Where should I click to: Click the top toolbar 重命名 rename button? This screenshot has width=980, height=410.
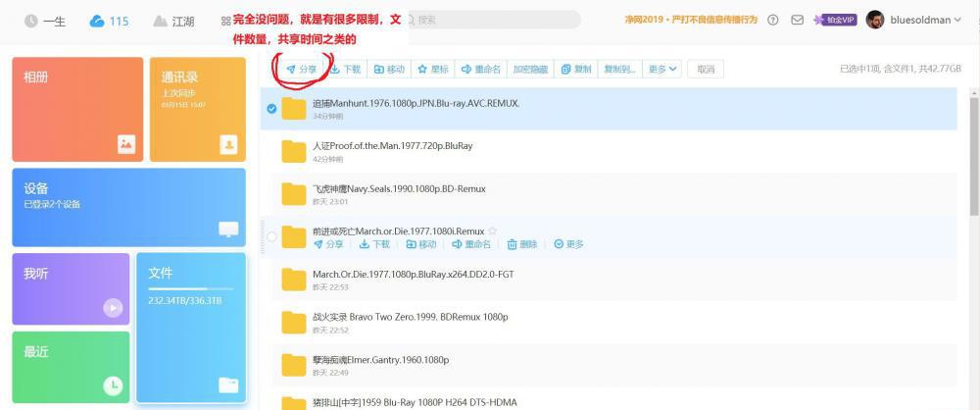[480, 70]
